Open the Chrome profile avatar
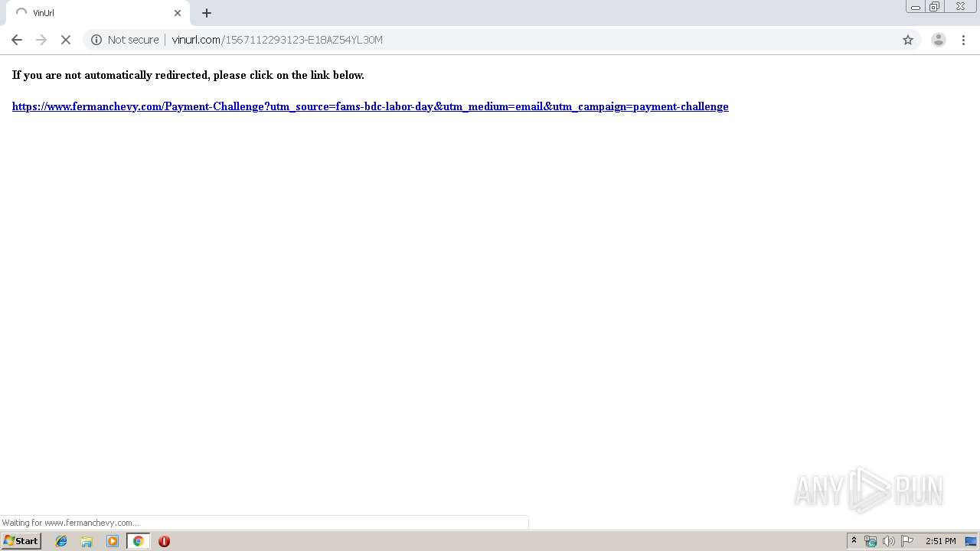Viewport: 980px width, 551px height. point(939,40)
